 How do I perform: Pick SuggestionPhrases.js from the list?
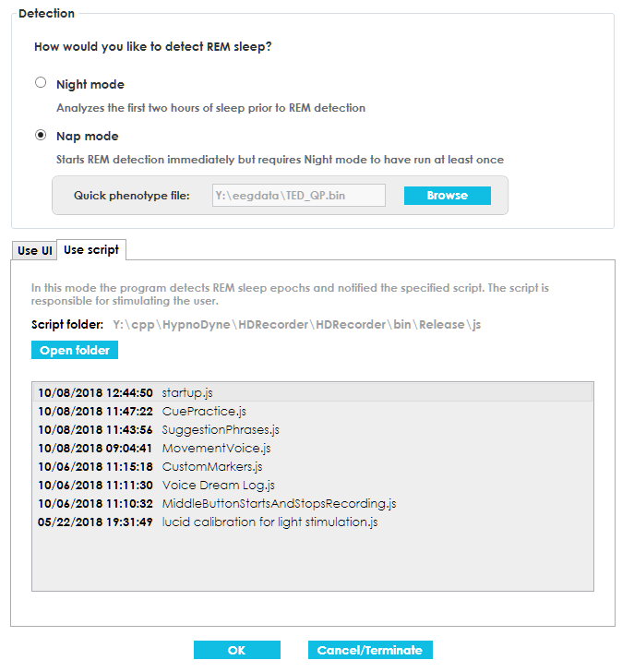(x=220, y=429)
